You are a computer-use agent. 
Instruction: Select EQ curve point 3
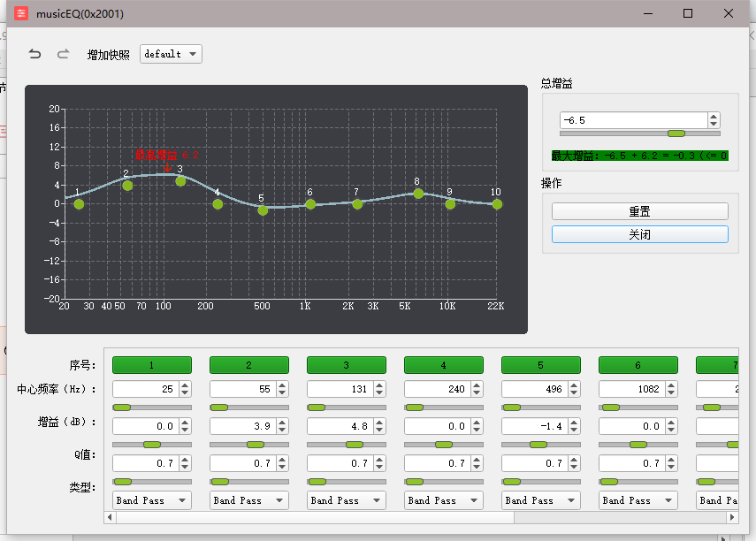[x=180, y=181]
